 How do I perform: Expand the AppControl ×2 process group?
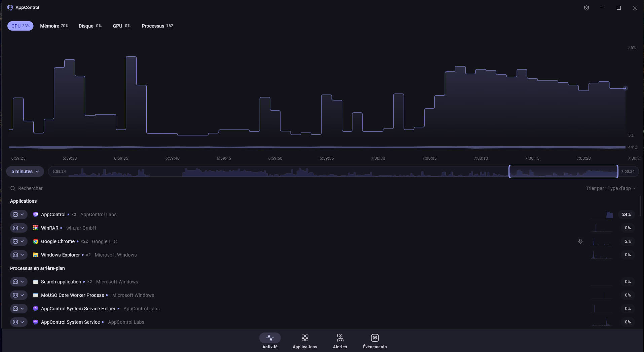pyautogui.click(x=69, y=214)
